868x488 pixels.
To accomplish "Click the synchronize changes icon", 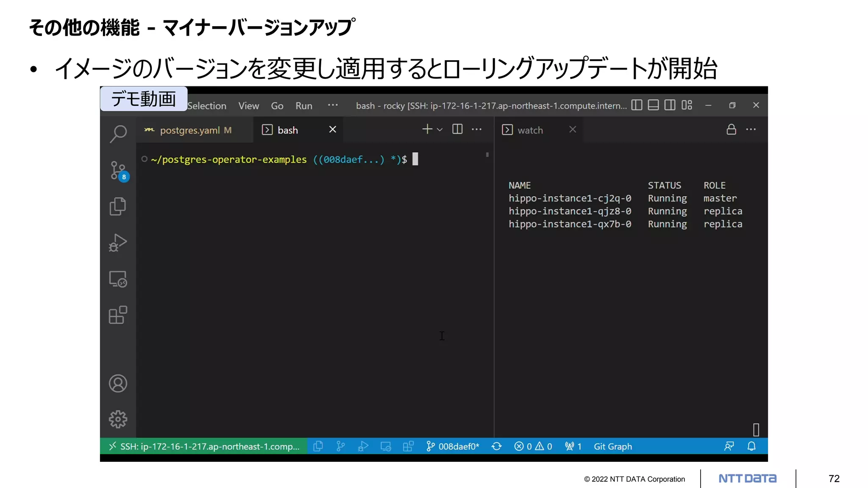I will pyautogui.click(x=497, y=446).
